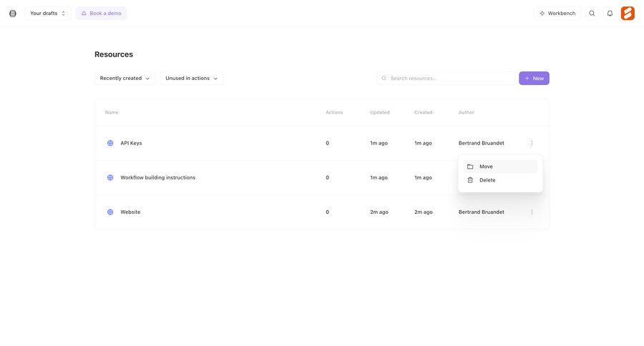Click Bertrand Bruandet in the Website row

[482, 212]
